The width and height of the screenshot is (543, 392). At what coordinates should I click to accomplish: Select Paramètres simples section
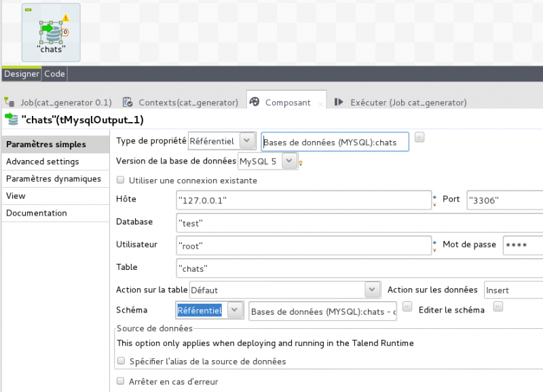tap(56, 144)
